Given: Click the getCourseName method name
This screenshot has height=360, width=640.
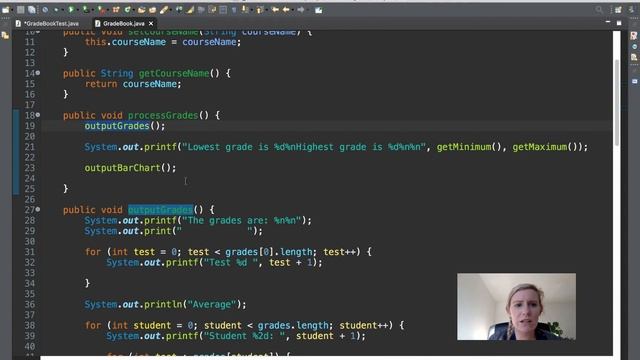Looking at the screenshot, I should pyautogui.click(x=174, y=73).
